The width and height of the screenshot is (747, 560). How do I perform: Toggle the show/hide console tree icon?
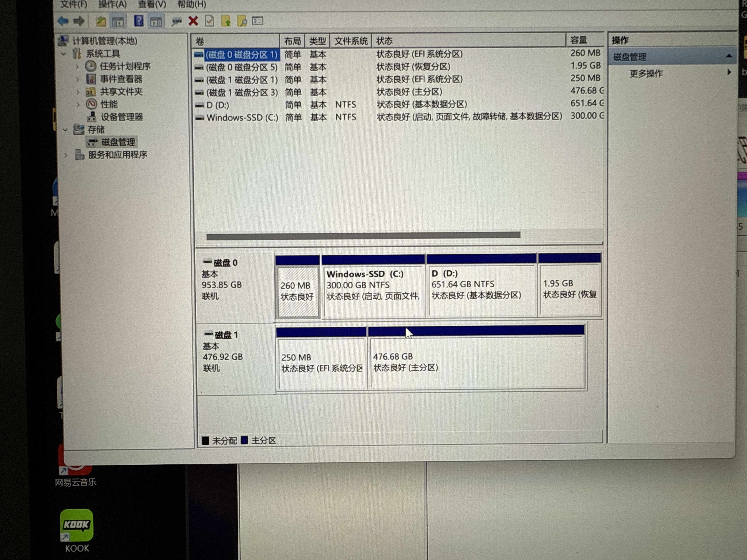coord(118,22)
